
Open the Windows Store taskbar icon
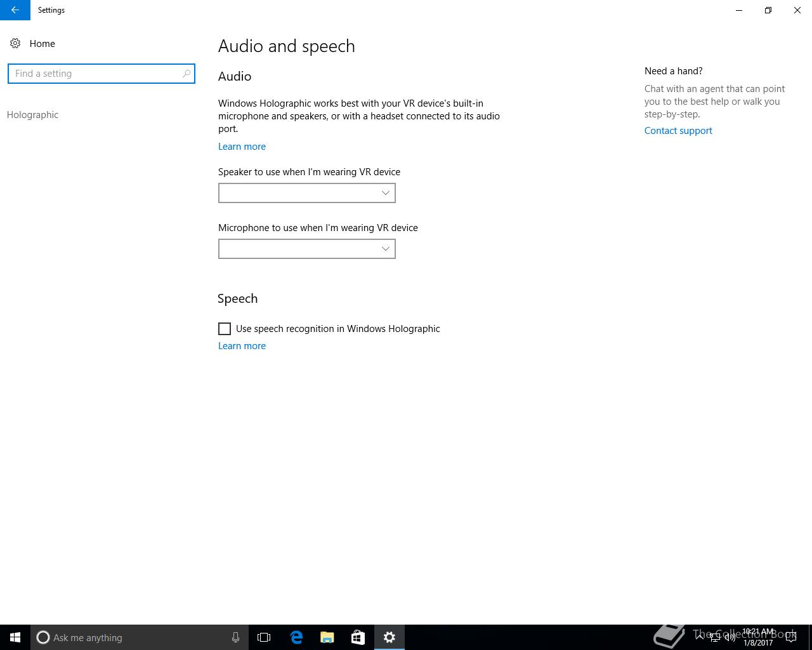358,637
